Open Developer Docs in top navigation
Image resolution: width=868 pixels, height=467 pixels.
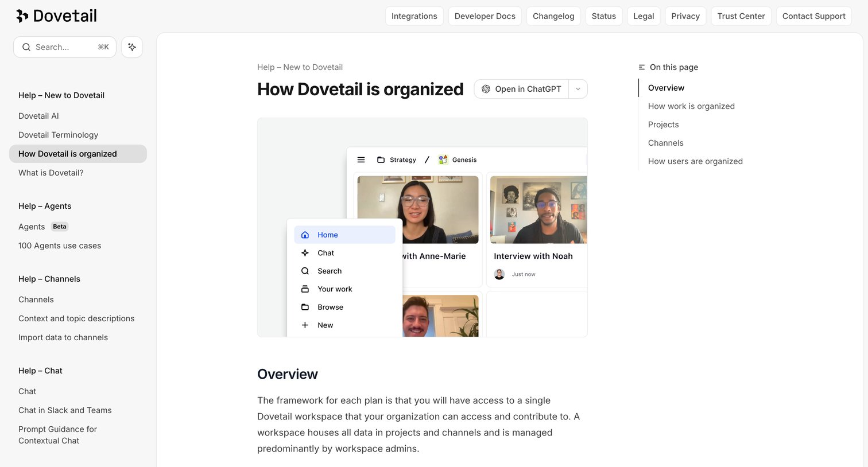[485, 16]
